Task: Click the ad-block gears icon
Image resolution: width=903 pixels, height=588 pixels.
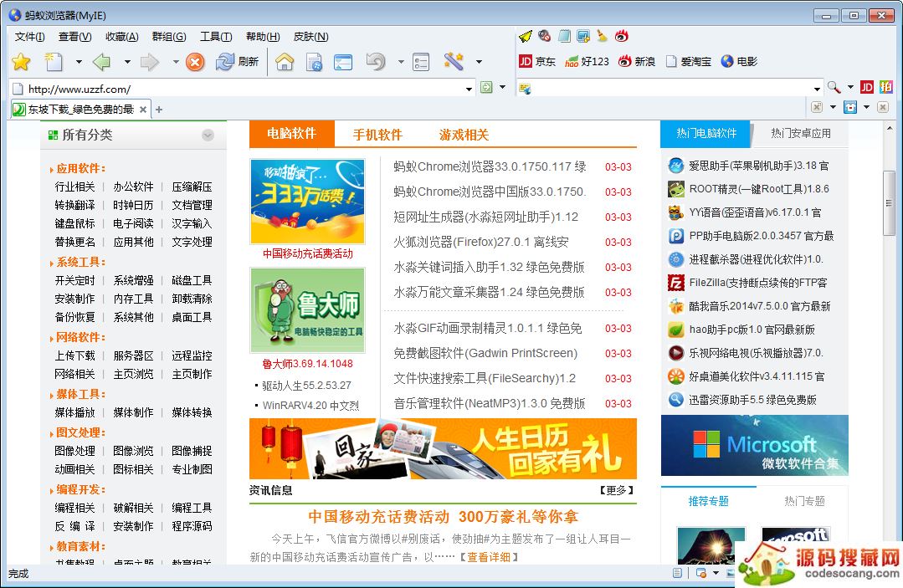Action: point(544,36)
